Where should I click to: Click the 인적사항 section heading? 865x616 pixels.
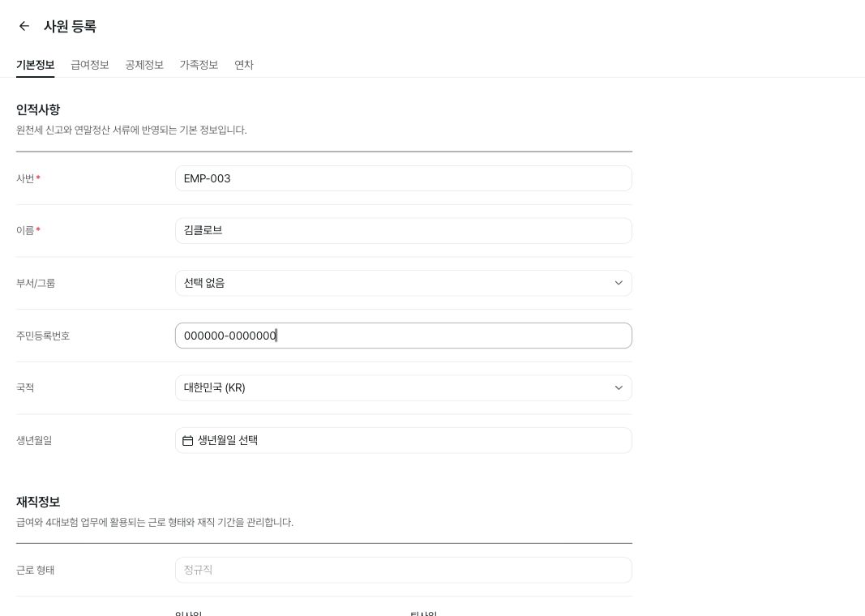click(38, 109)
